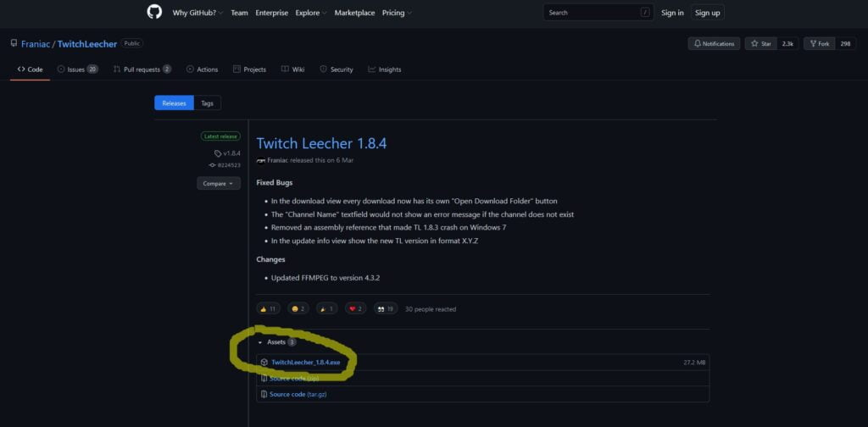Click the 27.2 MB file size text
Screen dimensions: 868x427
pos(694,363)
